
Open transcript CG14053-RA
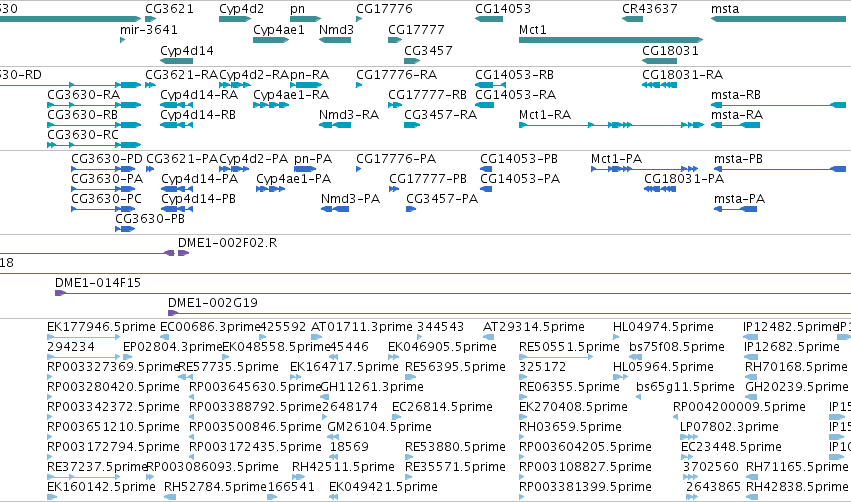[516, 94]
